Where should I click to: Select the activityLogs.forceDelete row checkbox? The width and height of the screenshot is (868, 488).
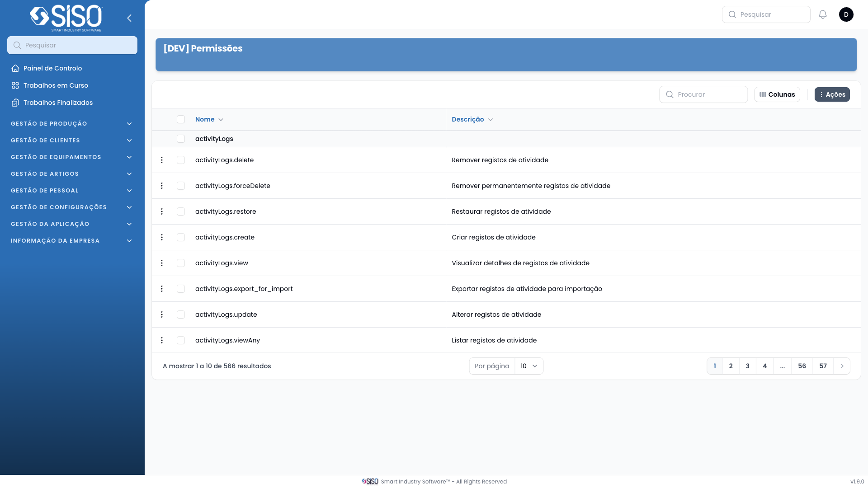[x=181, y=186]
